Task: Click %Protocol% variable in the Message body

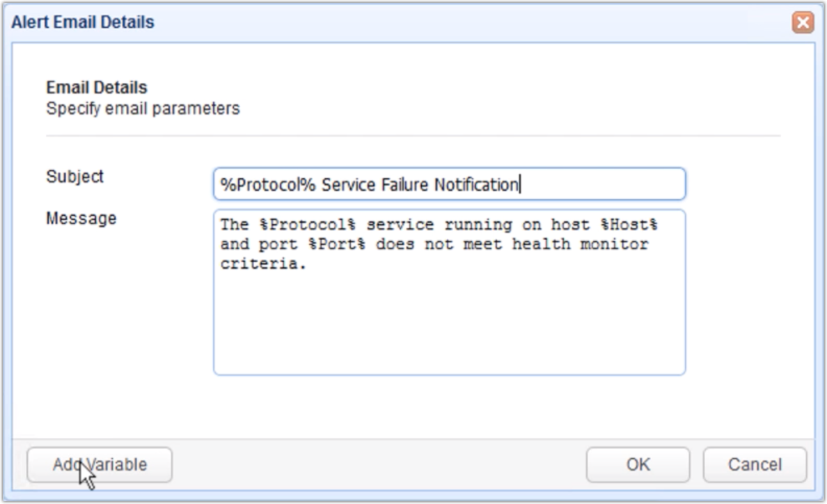Action: point(308,225)
